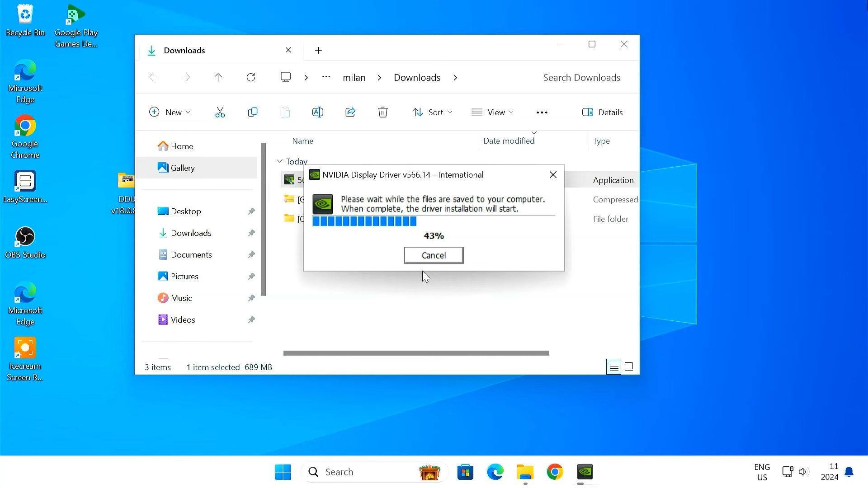Unpin Music from Quick access
This screenshot has height=488, width=868.
251,298
